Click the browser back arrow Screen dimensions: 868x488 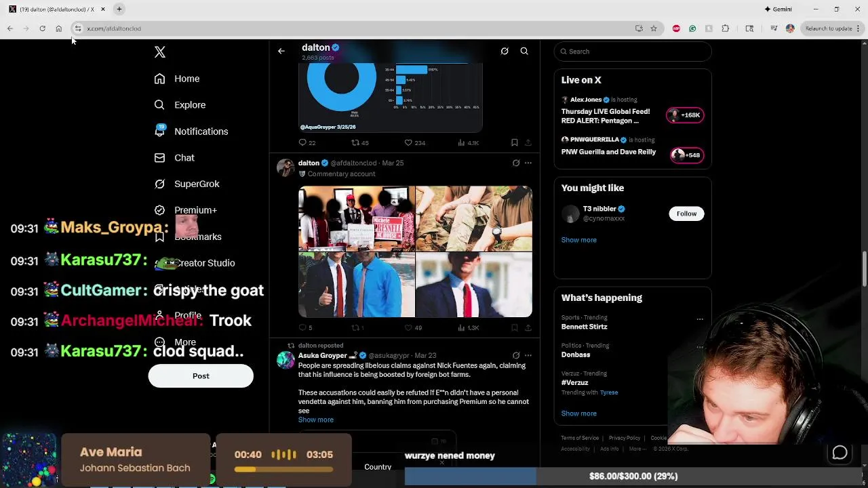10,28
